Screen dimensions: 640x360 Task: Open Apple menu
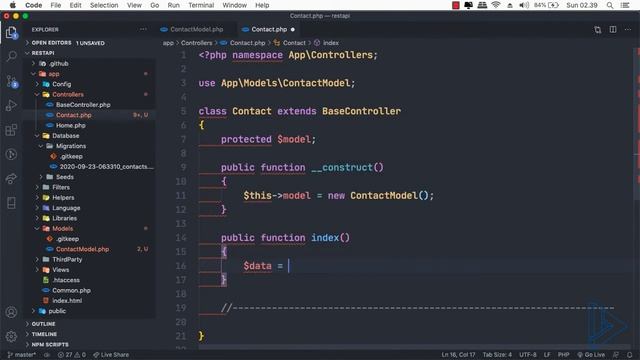13,5
